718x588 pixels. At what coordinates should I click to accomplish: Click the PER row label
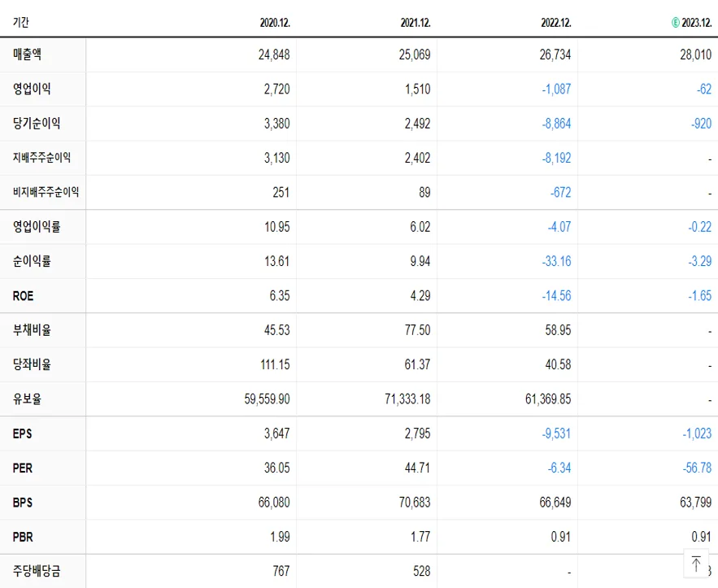[x=23, y=468]
